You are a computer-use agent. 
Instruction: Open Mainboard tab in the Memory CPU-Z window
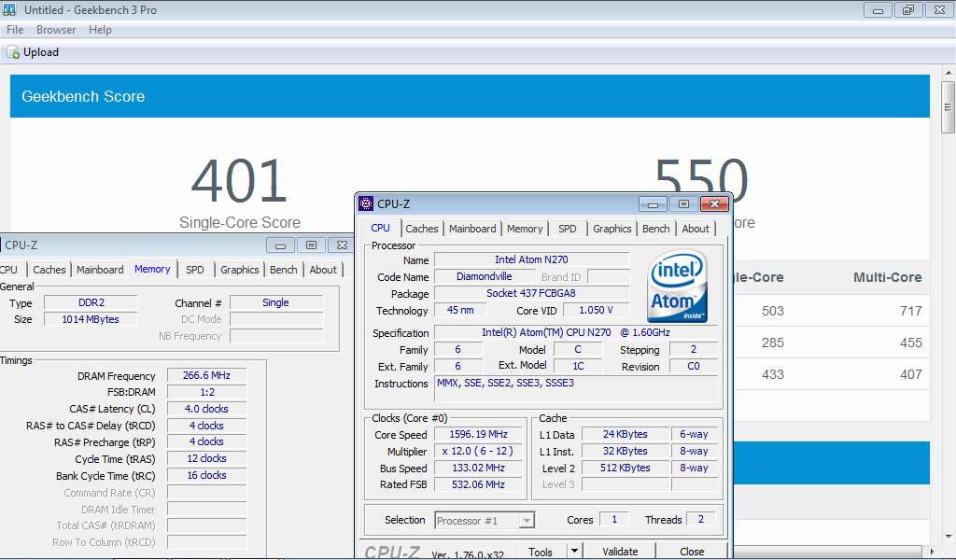click(100, 270)
